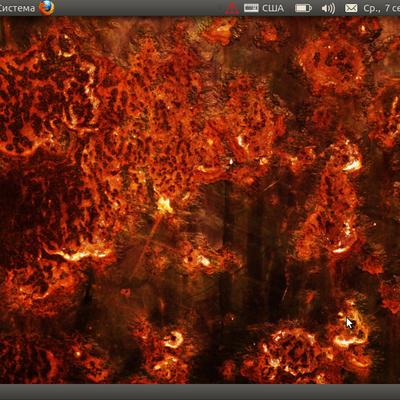Click the left end of bottom taskbar

(x=10, y=392)
